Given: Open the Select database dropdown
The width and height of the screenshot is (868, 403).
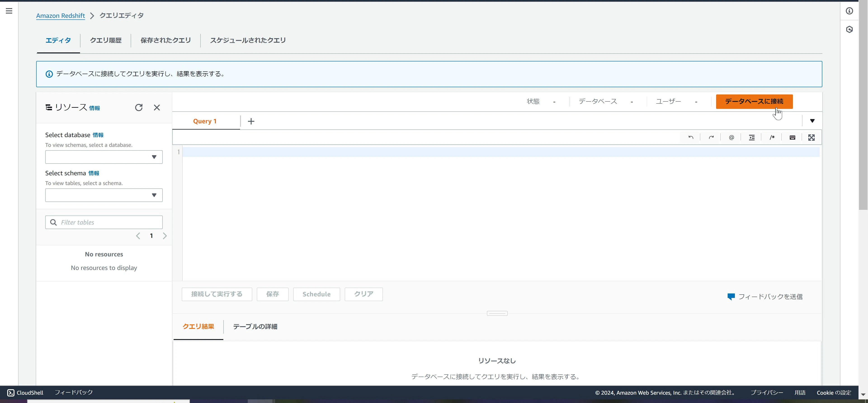Looking at the screenshot, I should (104, 157).
